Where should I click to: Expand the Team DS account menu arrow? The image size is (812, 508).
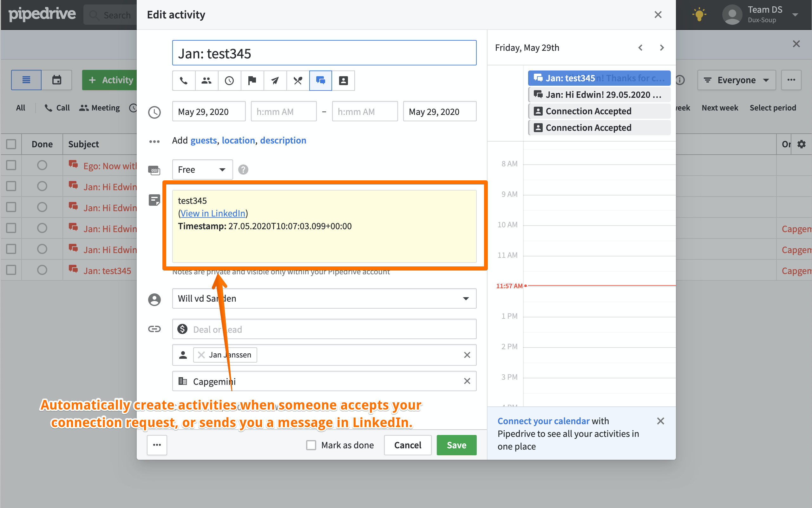click(795, 15)
